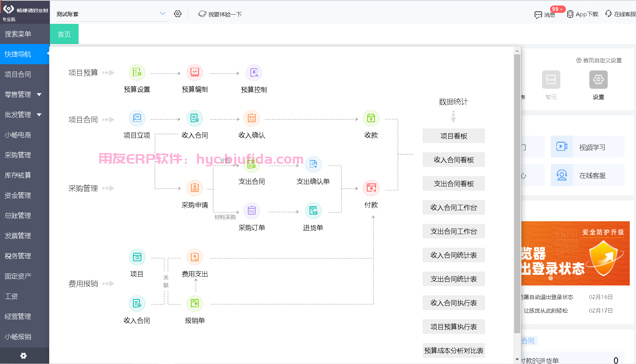Open 在线客服 card icon on right panel
The height and width of the screenshot is (364, 636).
pyautogui.click(x=562, y=175)
